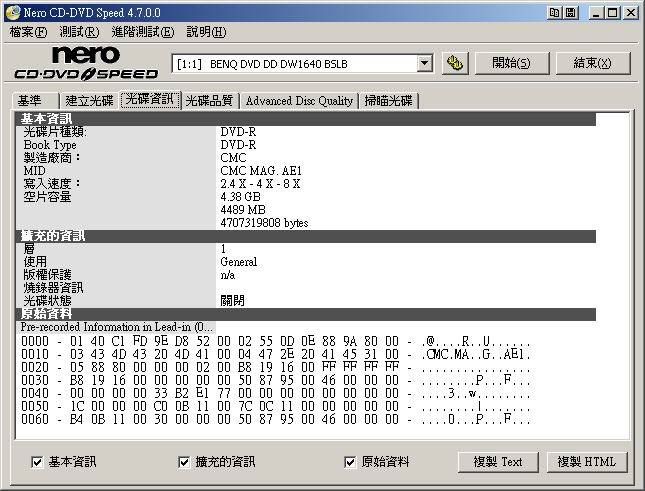Click the 4489 MB value
This screenshot has width=645, height=491.
[243, 210]
